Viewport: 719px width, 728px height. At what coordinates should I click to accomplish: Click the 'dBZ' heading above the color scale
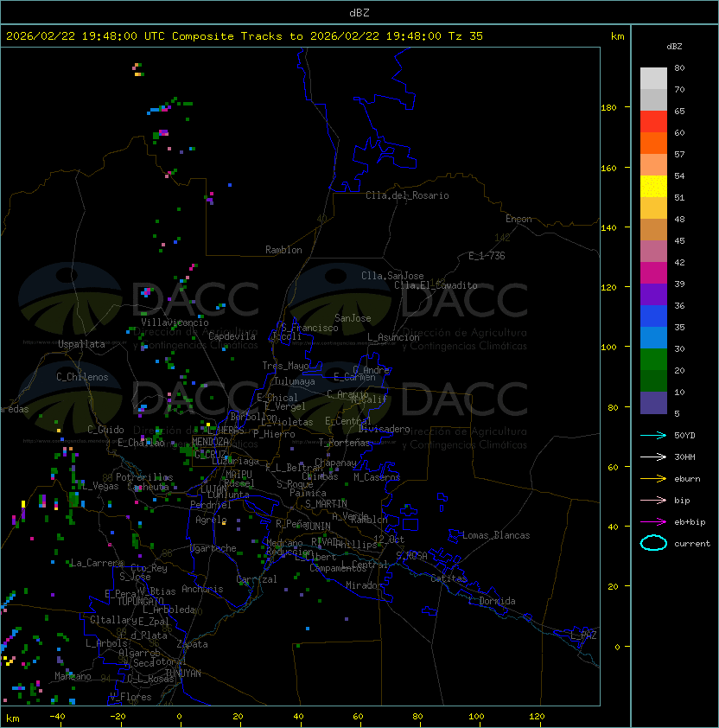[x=674, y=47]
